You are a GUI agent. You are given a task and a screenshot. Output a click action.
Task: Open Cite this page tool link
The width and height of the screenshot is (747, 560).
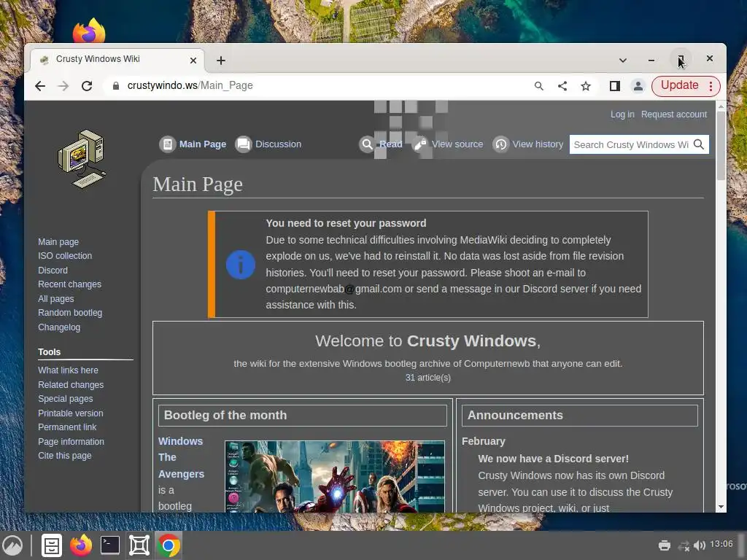tap(64, 456)
